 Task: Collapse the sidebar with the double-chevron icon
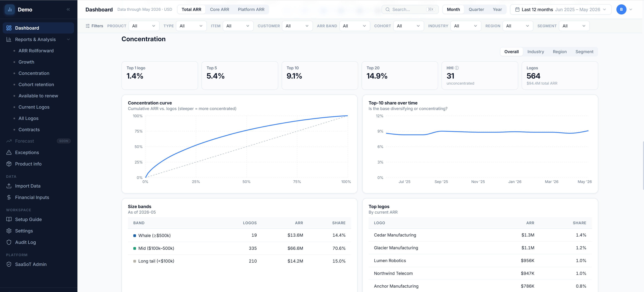pos(68,9)
